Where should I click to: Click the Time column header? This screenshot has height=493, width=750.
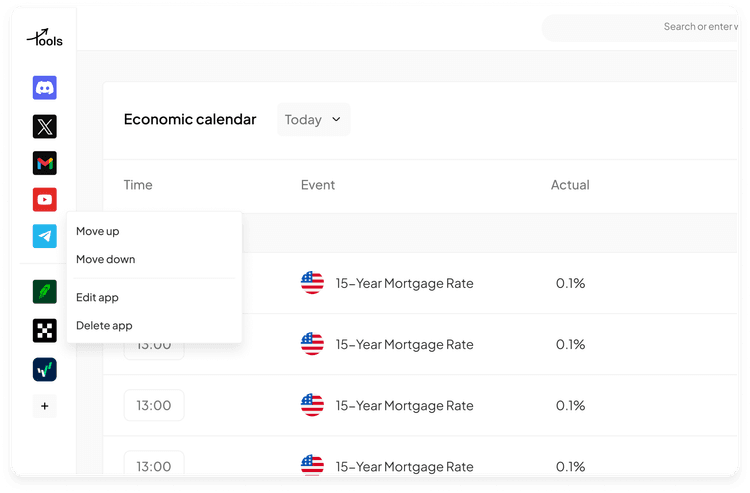click(x=138, y=185)
